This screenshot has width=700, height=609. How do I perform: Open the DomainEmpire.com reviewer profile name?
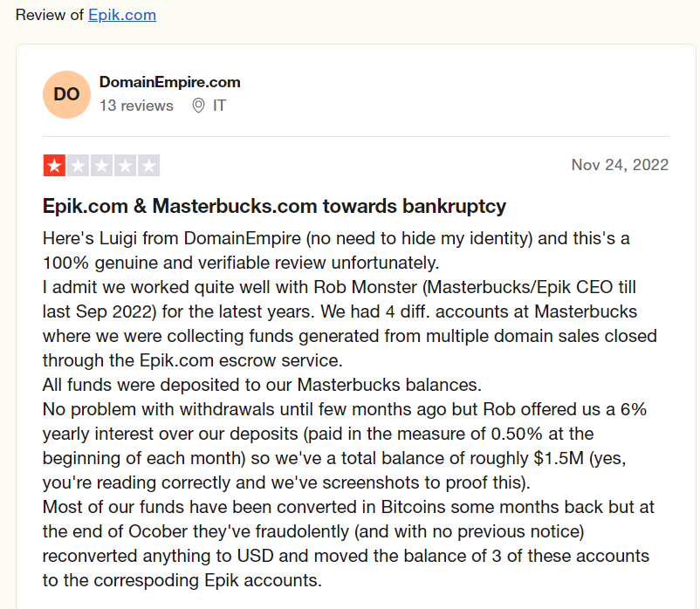[x=169, y=82]
